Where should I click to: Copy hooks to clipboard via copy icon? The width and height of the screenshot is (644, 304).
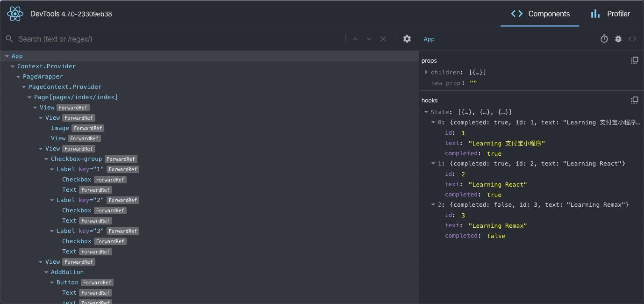tap(634, 100)
